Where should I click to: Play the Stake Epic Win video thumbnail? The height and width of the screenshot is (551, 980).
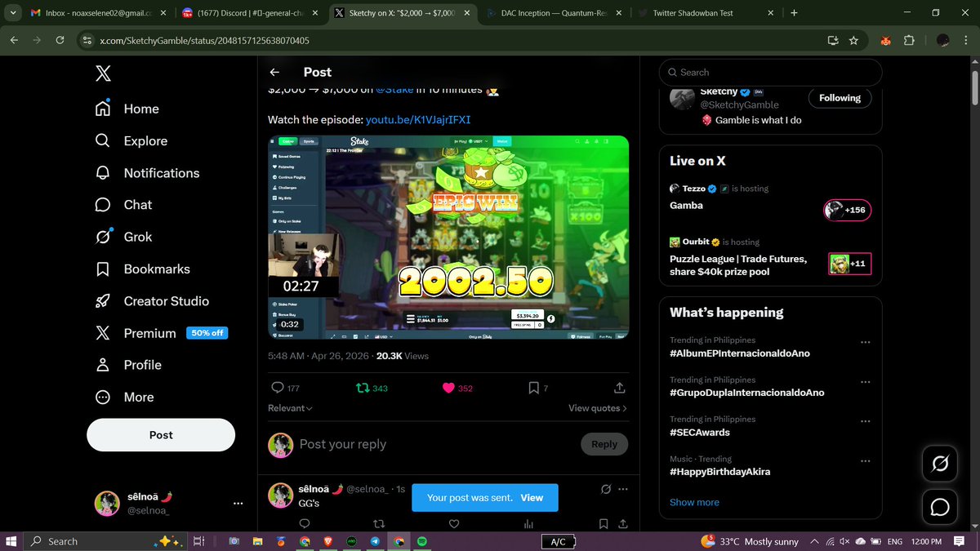(448, 238)
